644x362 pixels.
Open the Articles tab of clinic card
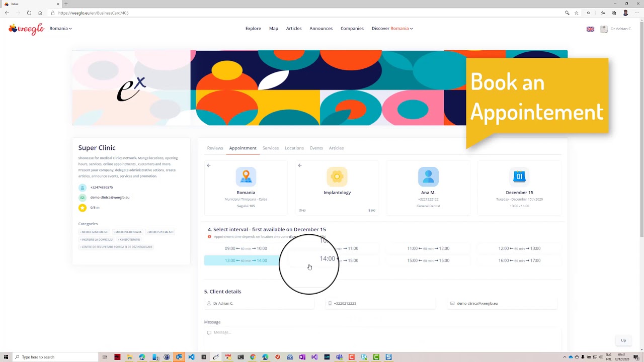pos(336,148)
